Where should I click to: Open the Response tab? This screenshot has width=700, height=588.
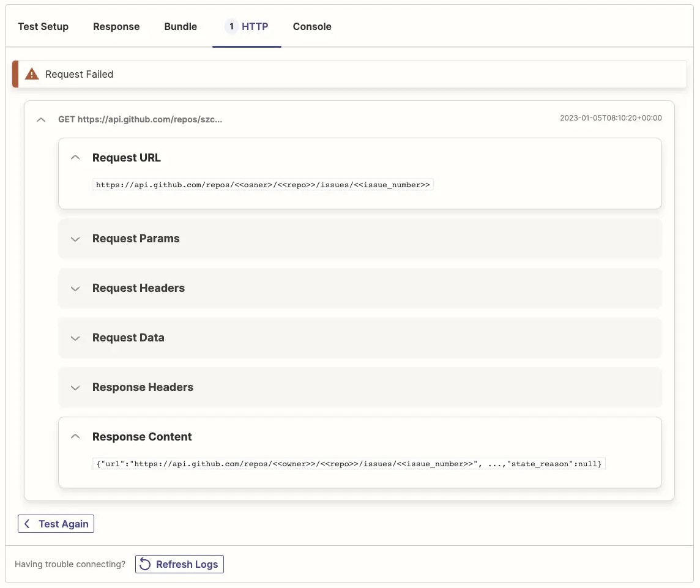tap(116, 26)
